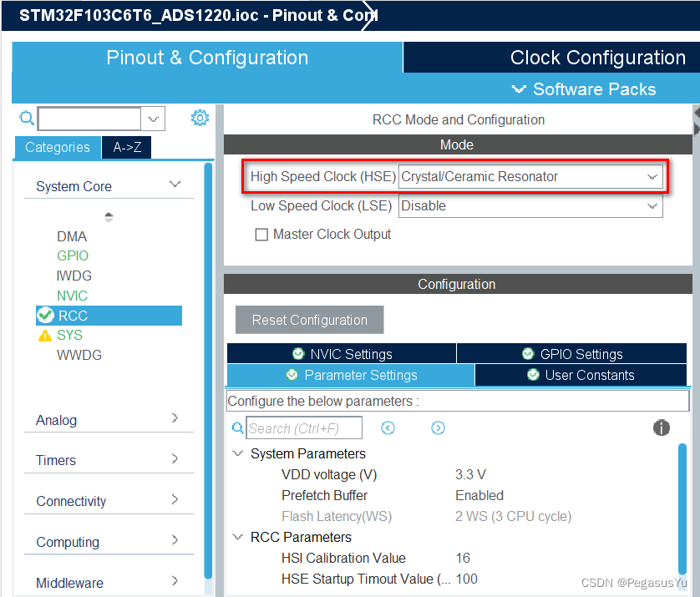Click the HSE Startup Timout Value 100
The image size is (700, 597).
click(x=466, y=579)
